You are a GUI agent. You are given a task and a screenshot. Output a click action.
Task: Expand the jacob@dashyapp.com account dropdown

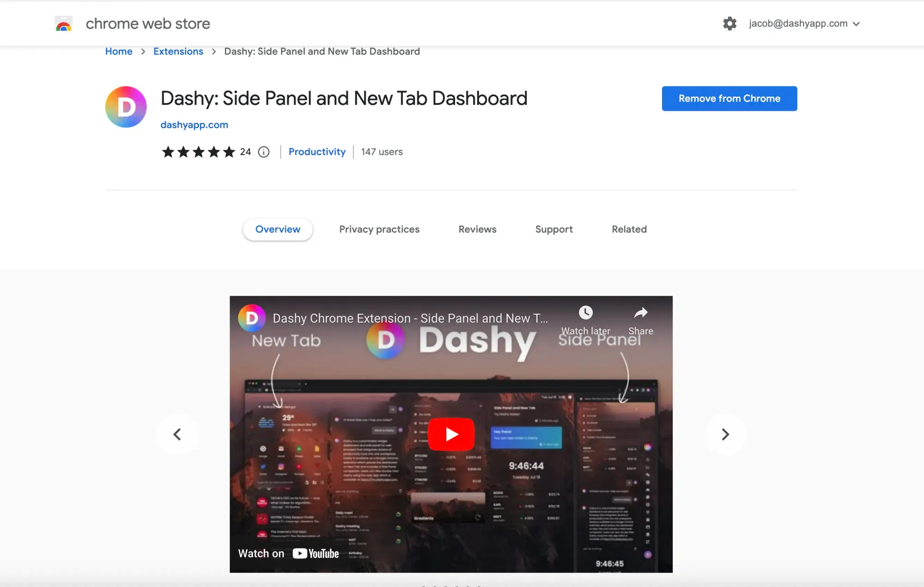tap(804, 24)
